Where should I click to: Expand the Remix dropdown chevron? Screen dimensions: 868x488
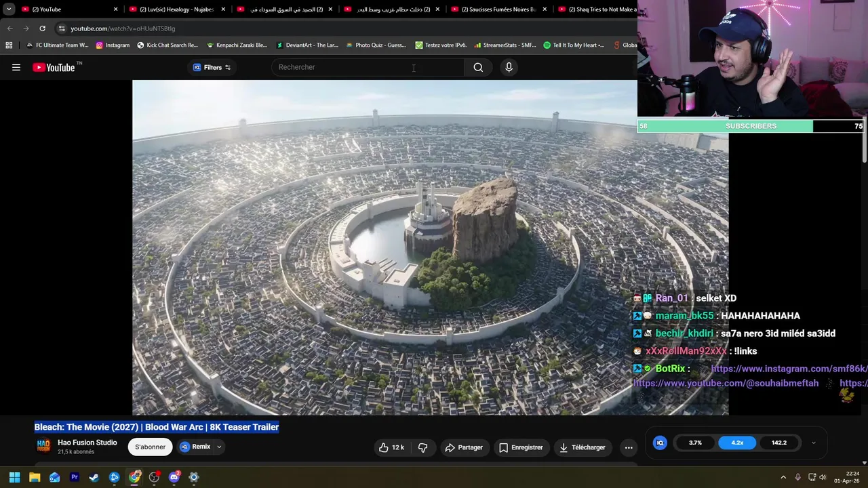point(219,447)
